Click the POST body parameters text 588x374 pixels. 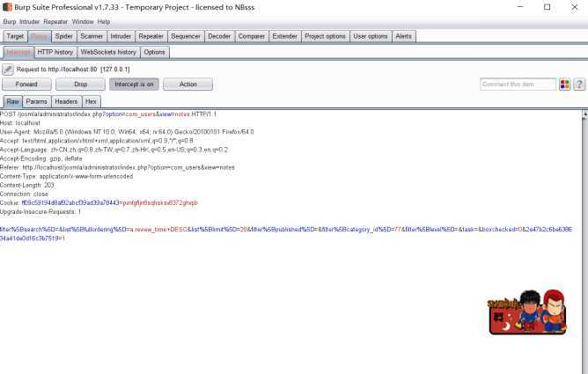coord(286,234)
